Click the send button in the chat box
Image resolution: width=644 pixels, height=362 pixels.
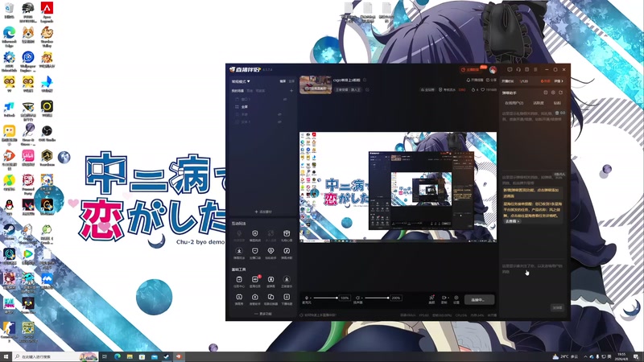(557, 307)
